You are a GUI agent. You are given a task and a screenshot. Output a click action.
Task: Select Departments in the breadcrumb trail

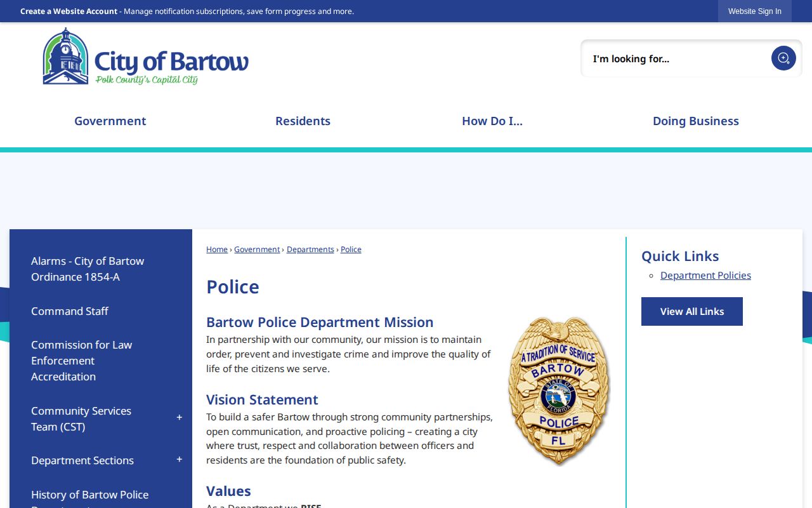pyautogui.click(x=310, y=250)
